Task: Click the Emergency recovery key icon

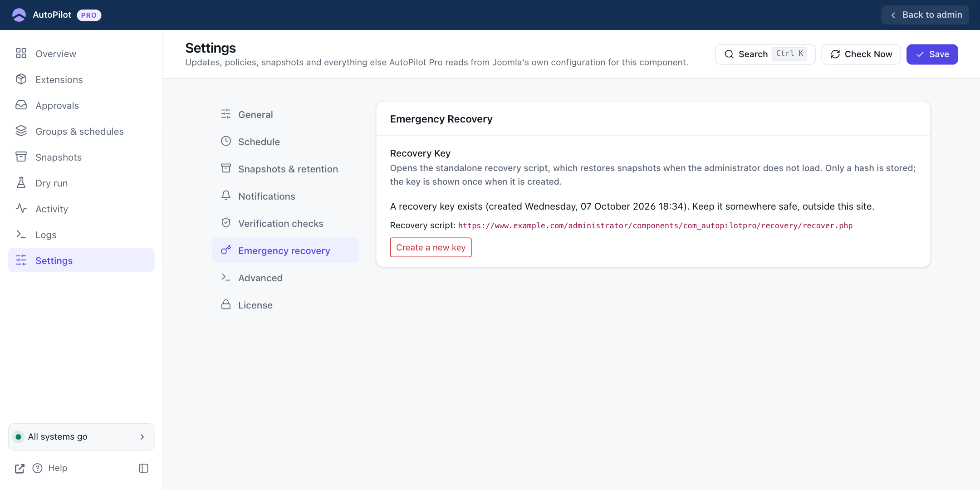Action: click(x=226, y=250)
